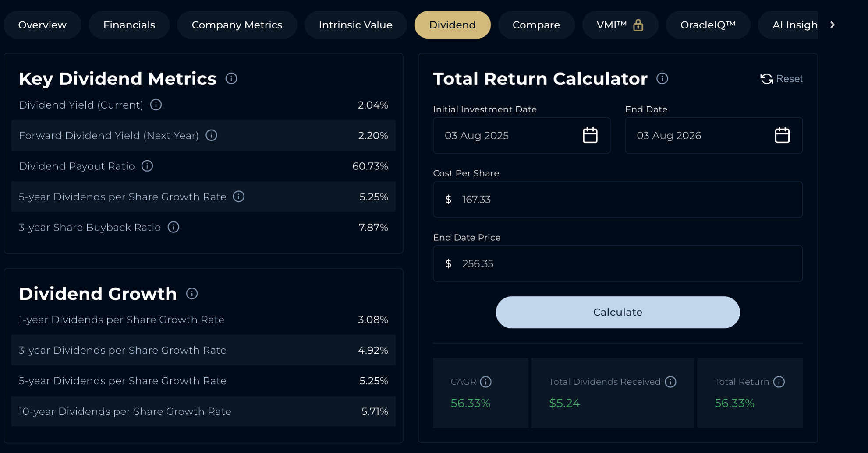Click the Key Dividend Metrics info icon
Viewport: 868px width, 453px height.
[x=231, y=78]
